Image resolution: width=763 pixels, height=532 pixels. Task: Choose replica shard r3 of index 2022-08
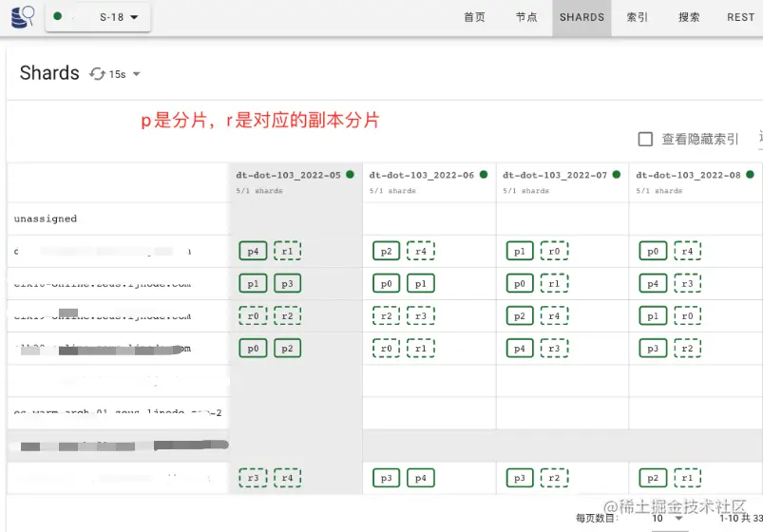[688, 284]
